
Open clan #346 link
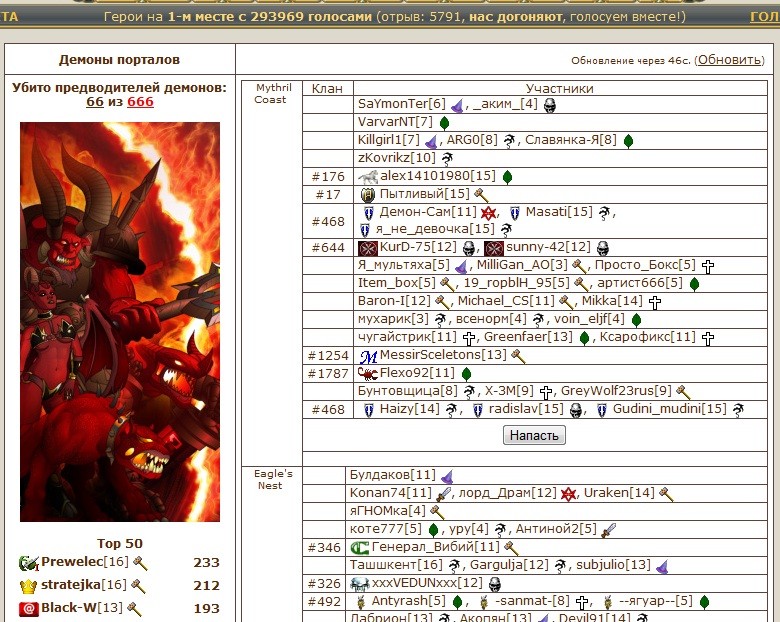[x=324, y=548]
